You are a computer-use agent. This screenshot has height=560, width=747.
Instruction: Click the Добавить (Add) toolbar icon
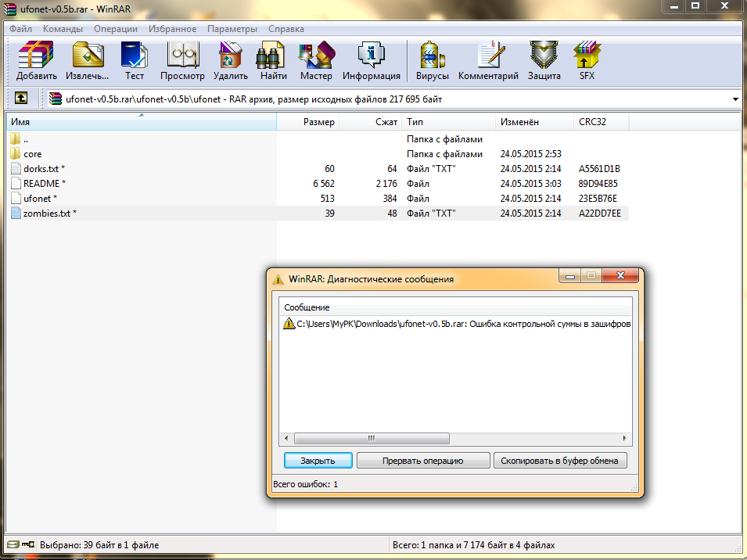click(x=36, y=54)
